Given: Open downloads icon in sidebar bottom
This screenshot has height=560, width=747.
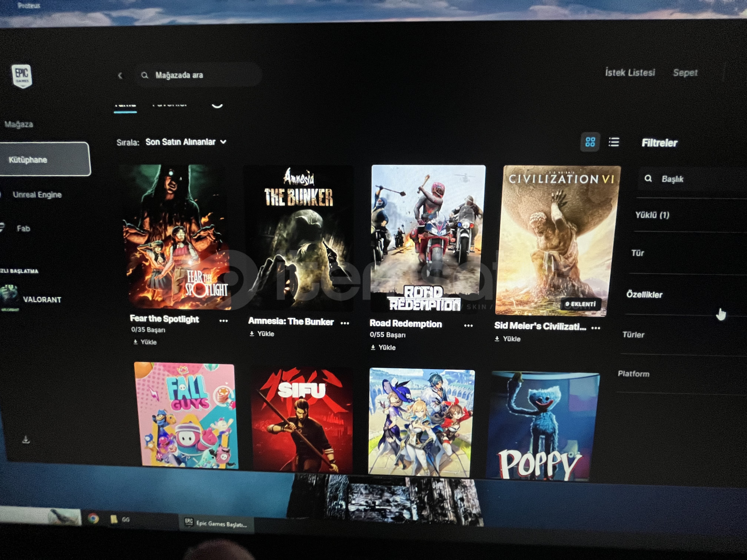Looking at the screenshot, I should click(x=26, y=440).
